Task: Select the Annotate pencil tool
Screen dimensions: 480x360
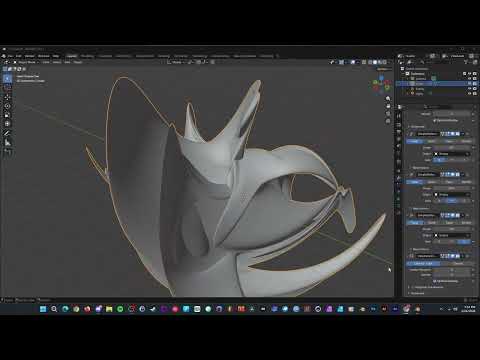Action: (7, 133)
